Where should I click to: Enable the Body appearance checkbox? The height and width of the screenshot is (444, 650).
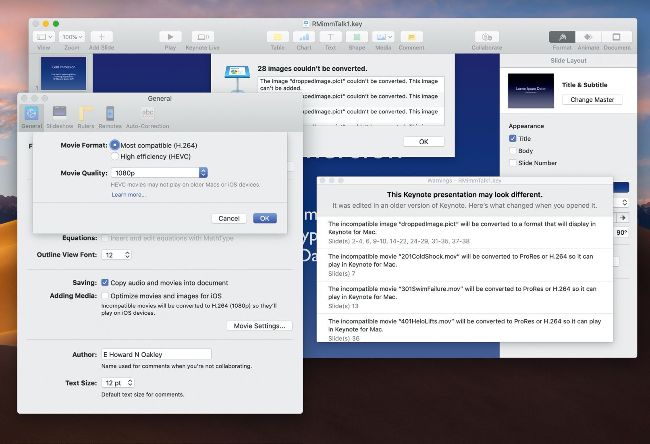(x=514, y=151)
